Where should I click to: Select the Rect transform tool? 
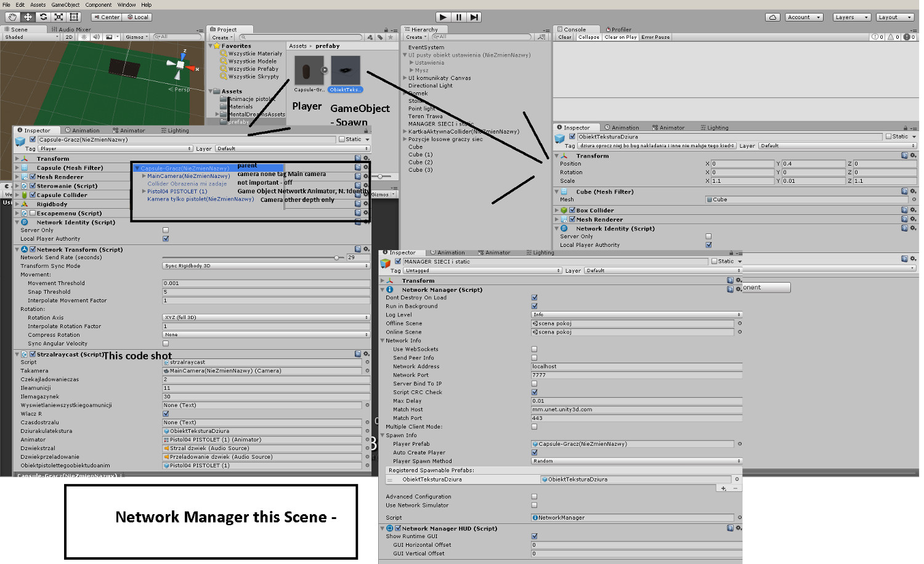pos(73,17)
